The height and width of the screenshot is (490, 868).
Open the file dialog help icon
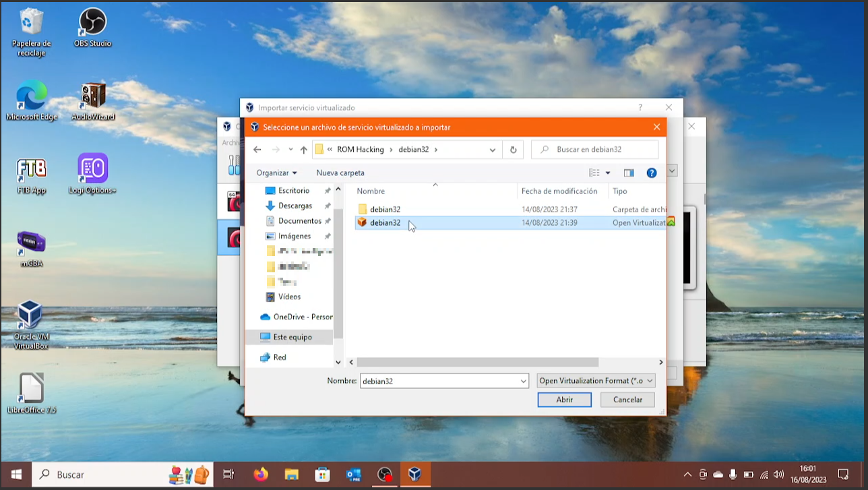coord(651,173)
